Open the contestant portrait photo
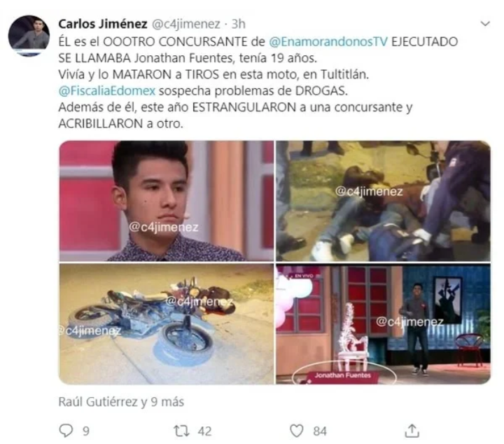Screen dimensions: 504x444 pos(167,200)
